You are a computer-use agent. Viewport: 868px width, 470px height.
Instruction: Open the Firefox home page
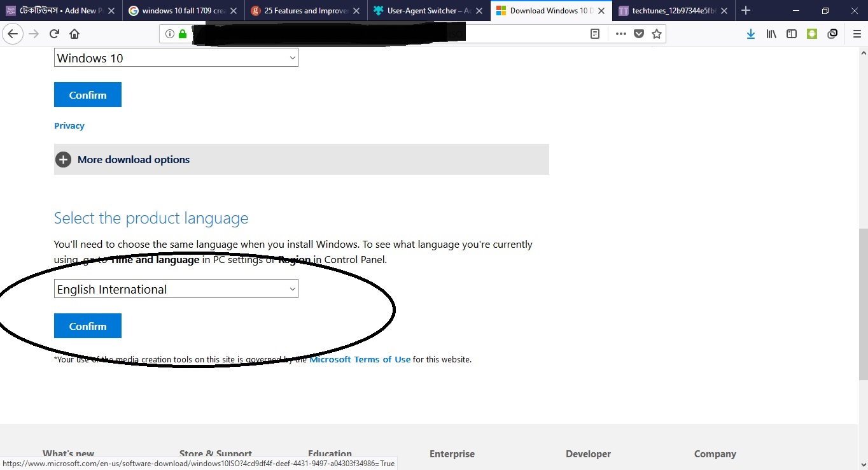point(74,34)
